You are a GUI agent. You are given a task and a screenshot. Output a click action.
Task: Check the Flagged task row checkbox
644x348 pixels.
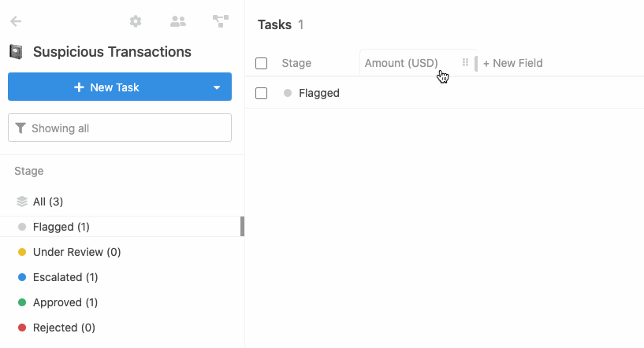261,93
